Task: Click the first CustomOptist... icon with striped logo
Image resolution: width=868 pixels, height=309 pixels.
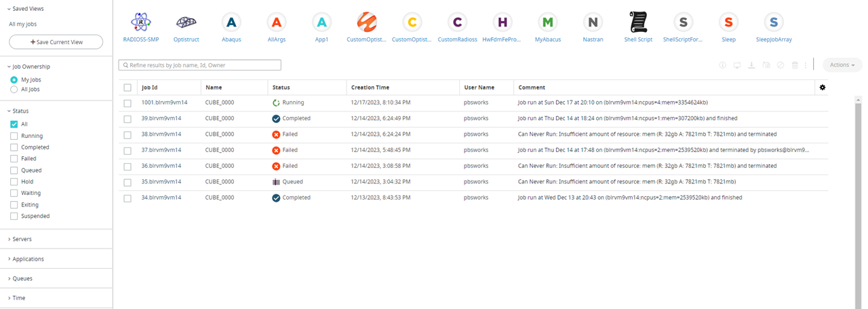Action: [366, 22]
